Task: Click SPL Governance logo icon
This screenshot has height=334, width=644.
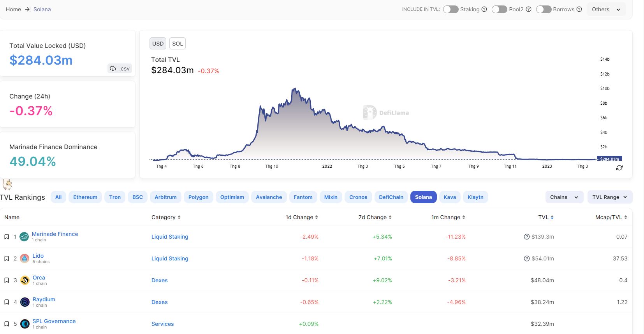Action: pos(25,324)
